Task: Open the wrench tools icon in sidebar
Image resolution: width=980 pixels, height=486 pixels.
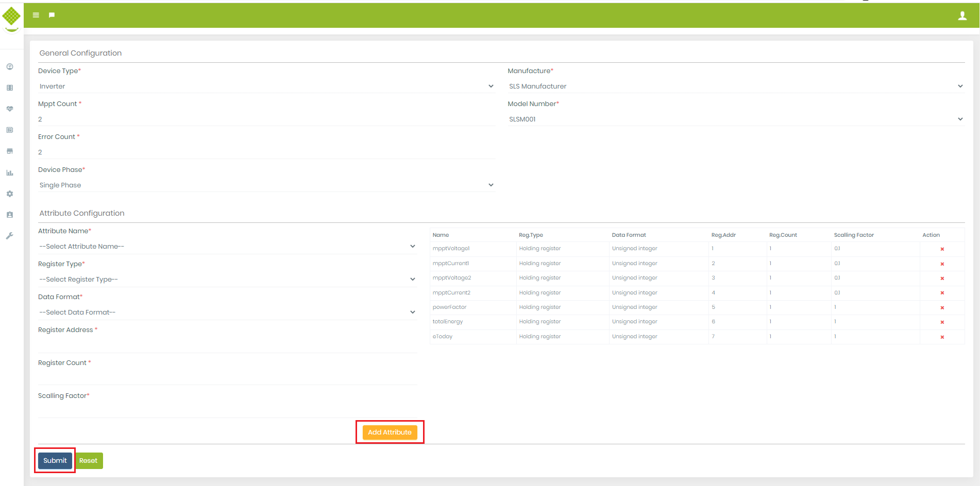Action: tap(10, 236)
